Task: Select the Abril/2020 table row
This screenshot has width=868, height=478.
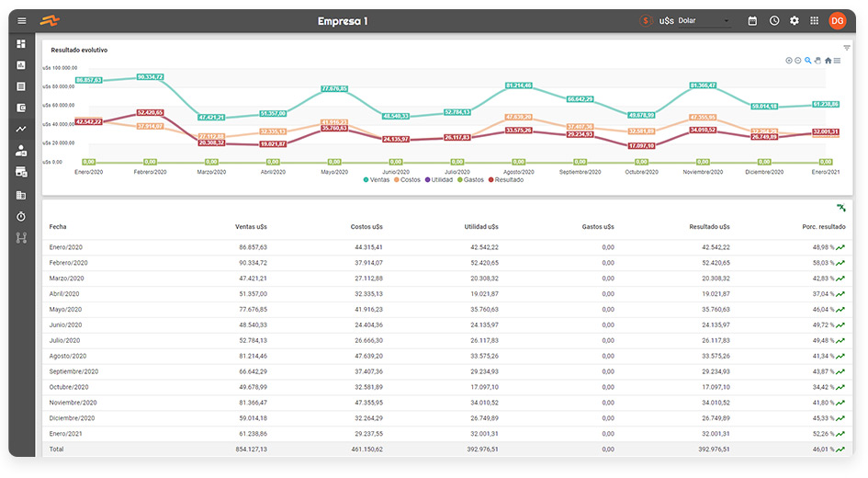Action: [x=447, y=294]
